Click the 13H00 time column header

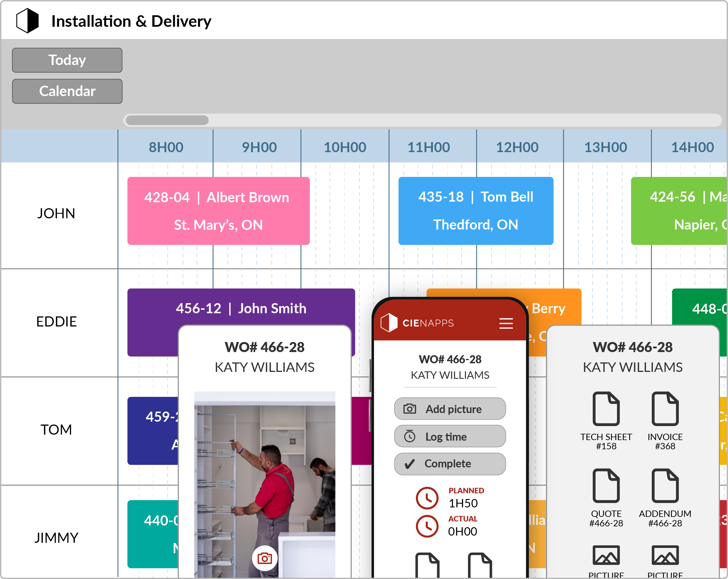pos(605,147)
